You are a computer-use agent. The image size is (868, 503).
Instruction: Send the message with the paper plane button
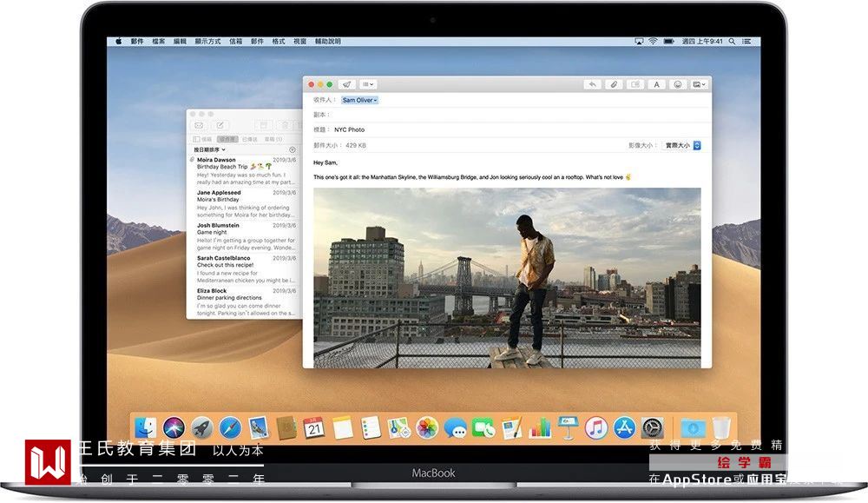(x=346, y=84)
